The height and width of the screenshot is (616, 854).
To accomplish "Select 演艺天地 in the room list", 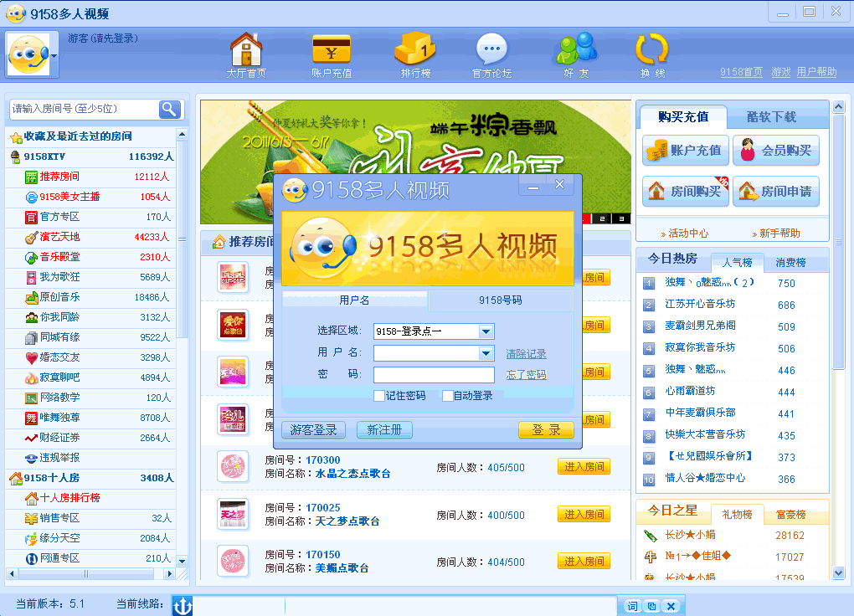I will pyautogui.click(x=91, y=237).
